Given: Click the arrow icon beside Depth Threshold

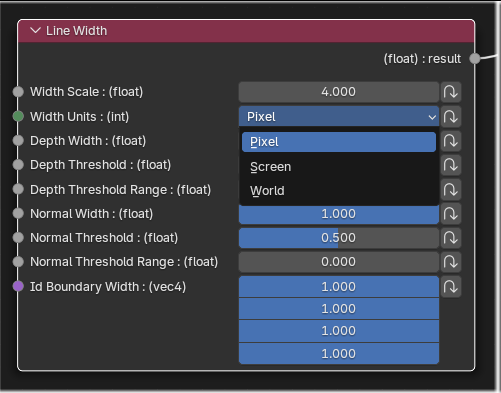Looking at the screenshot, I should point(451,165).
